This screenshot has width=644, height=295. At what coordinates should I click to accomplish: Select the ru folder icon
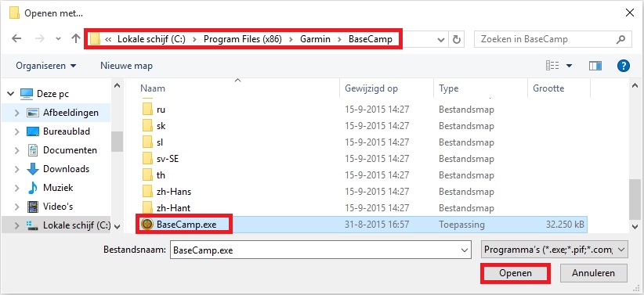147,110
